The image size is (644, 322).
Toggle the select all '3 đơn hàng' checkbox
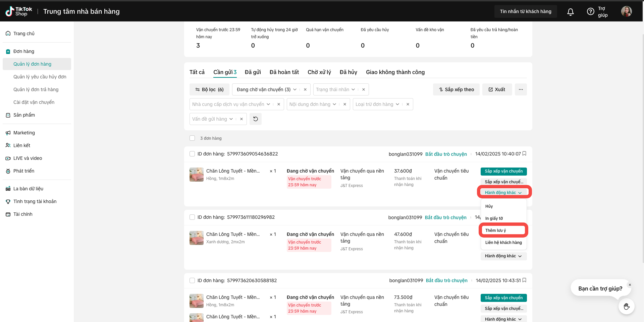click(x=192, y=138)
